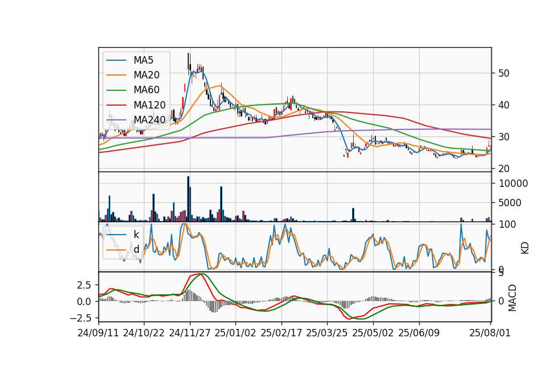Screen dimensions: 546x392
Task: Select the 25/03/25 date label
Action: [x=327, y=333]
